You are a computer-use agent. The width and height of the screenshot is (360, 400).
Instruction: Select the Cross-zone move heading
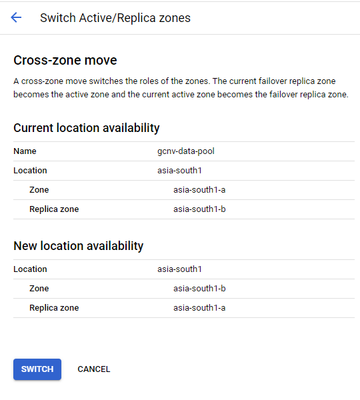[65, 60]
